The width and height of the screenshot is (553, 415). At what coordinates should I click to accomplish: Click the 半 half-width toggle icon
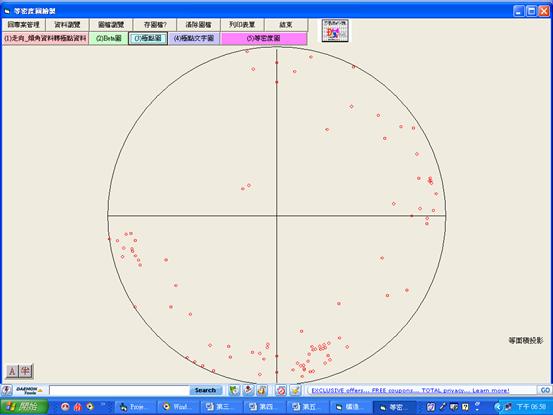tap(25, 371)
